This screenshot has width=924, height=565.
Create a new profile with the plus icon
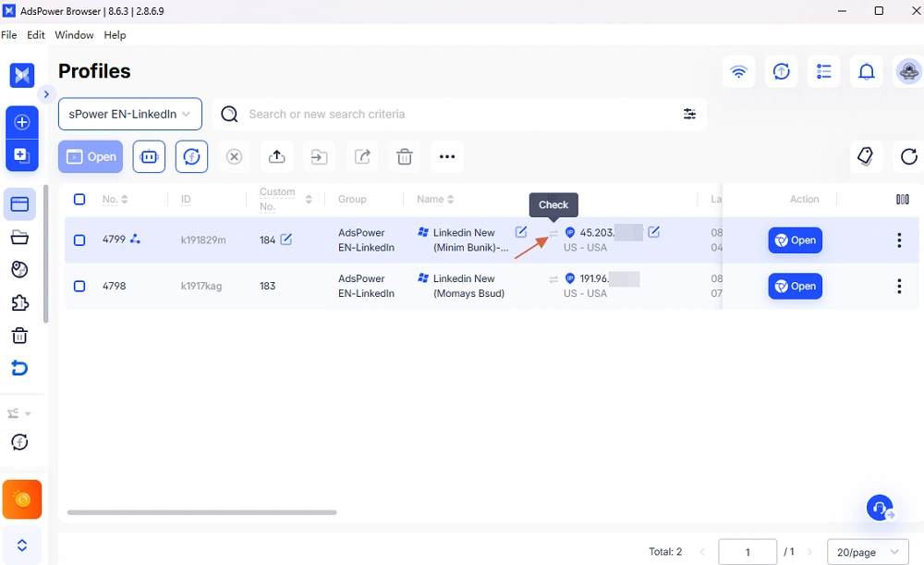click(x=22, y=122)
